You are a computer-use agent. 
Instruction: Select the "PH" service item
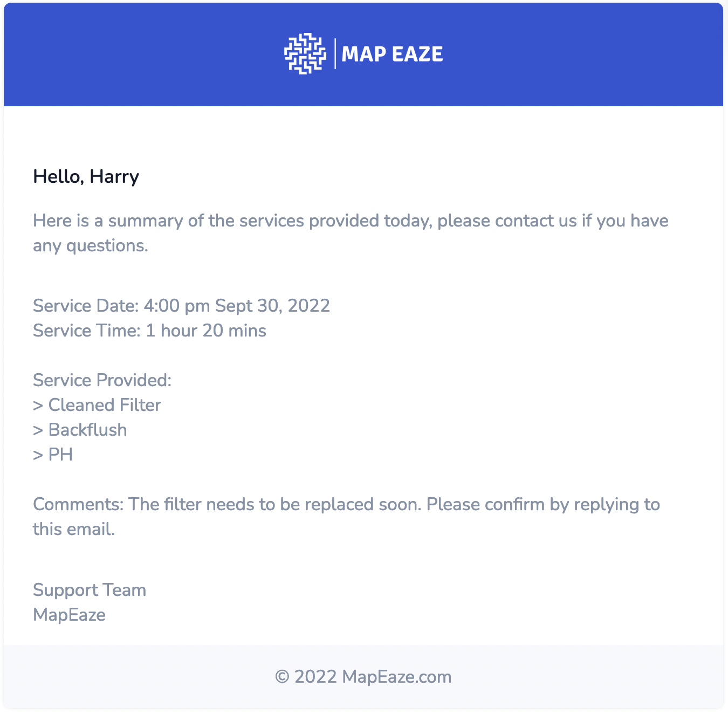[x=60, y=455]
